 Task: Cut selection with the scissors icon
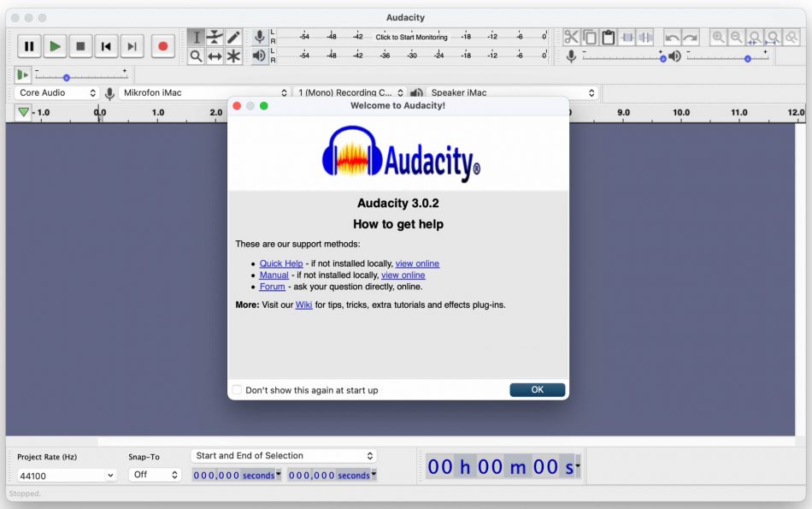tap(571, 38)
